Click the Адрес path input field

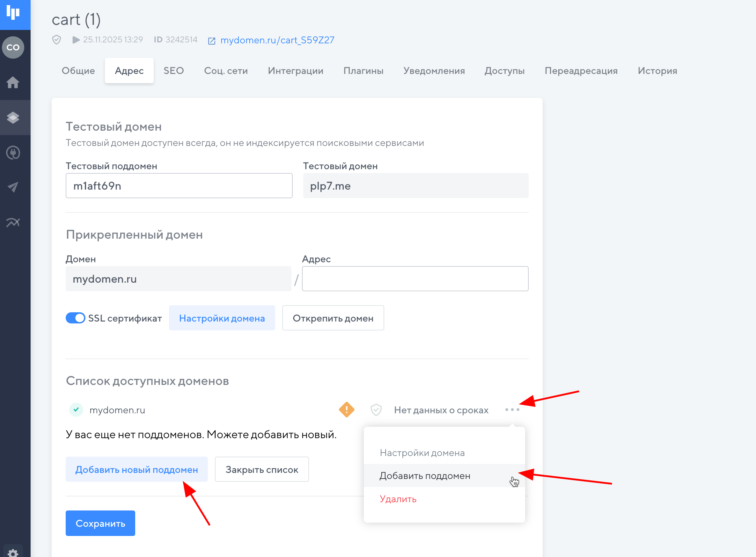click(415, 279)
